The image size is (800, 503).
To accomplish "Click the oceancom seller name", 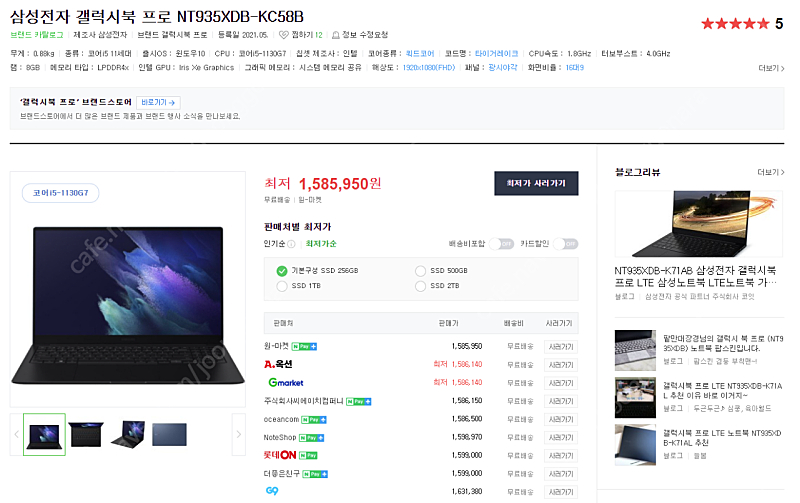I will tap(281, 419).
